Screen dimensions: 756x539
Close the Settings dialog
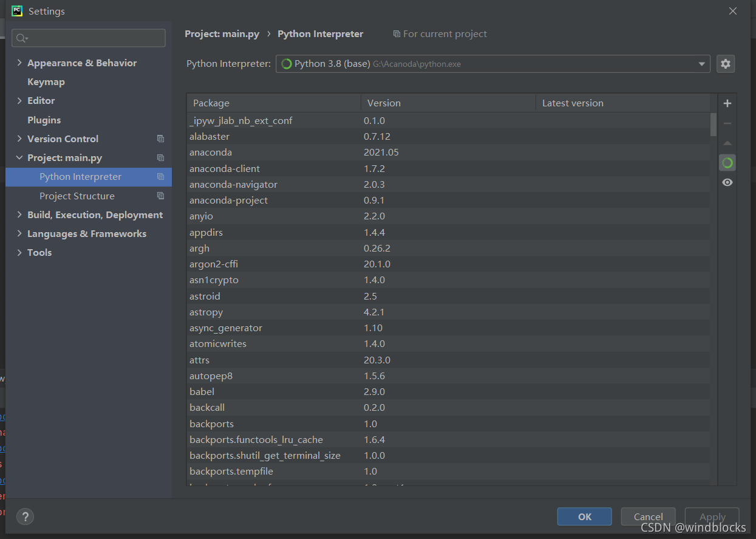coord(733,11)
